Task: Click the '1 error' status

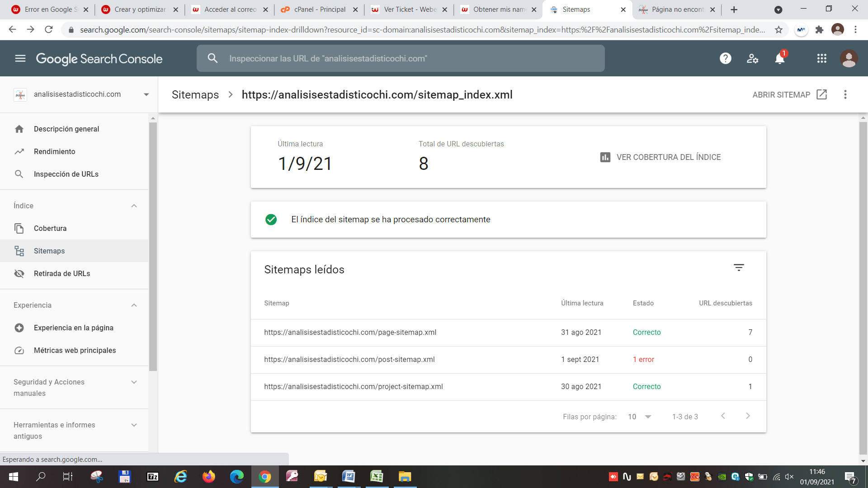Action: click(643, 360)
